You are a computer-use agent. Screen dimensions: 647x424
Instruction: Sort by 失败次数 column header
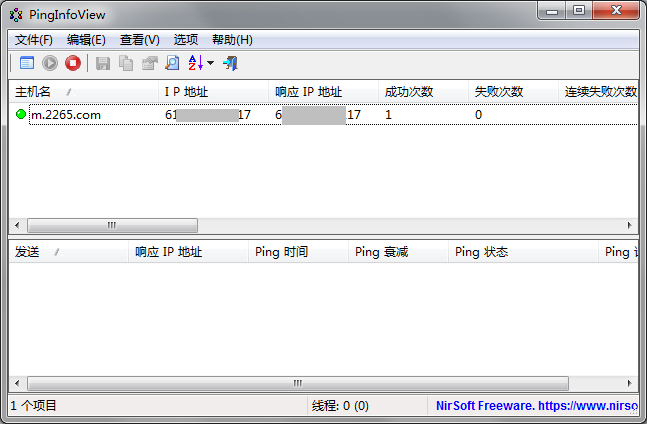[x=513, y=92]
